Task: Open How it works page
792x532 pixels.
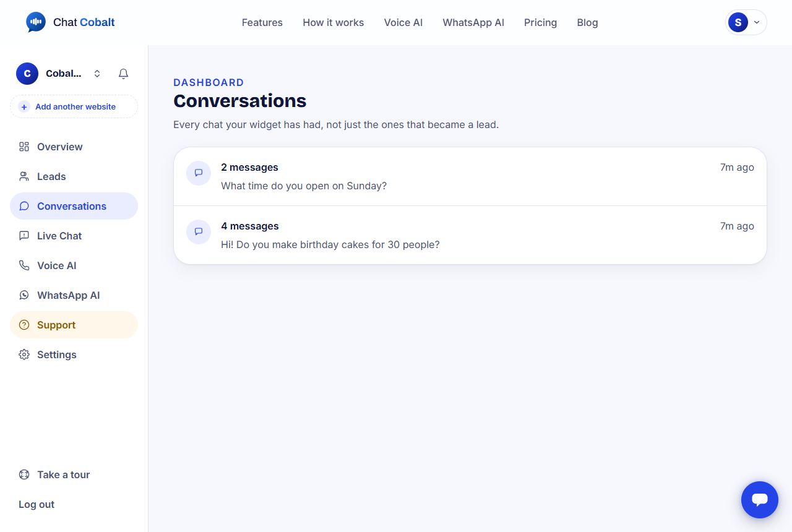Action: (334, 22)
